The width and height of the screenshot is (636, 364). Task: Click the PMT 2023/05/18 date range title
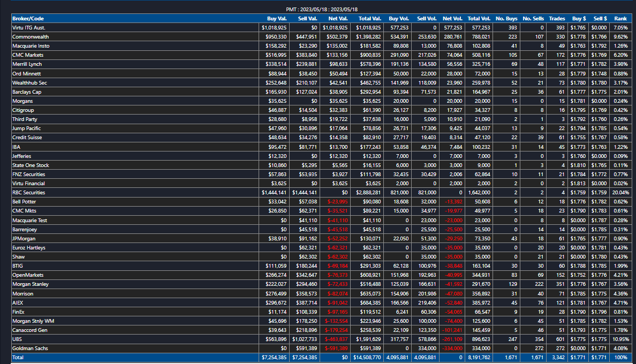tap(322, 9)
